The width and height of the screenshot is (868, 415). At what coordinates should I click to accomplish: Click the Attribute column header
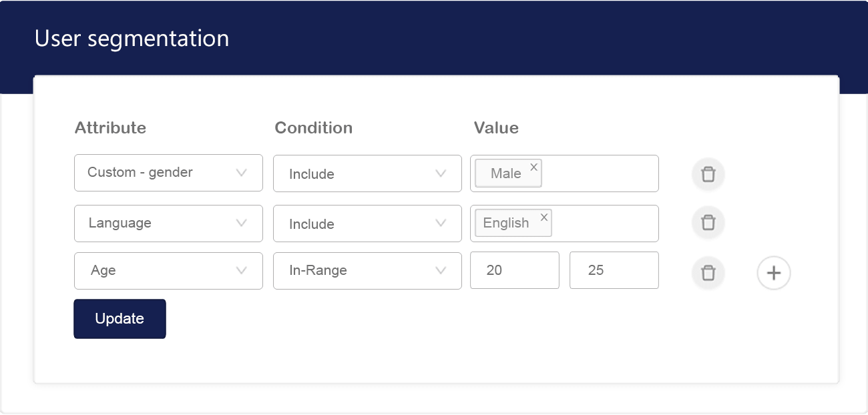[110, 127]
